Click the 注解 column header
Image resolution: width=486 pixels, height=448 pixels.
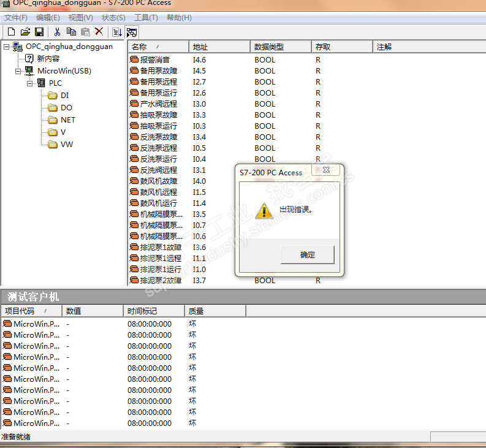pos(429,47)
